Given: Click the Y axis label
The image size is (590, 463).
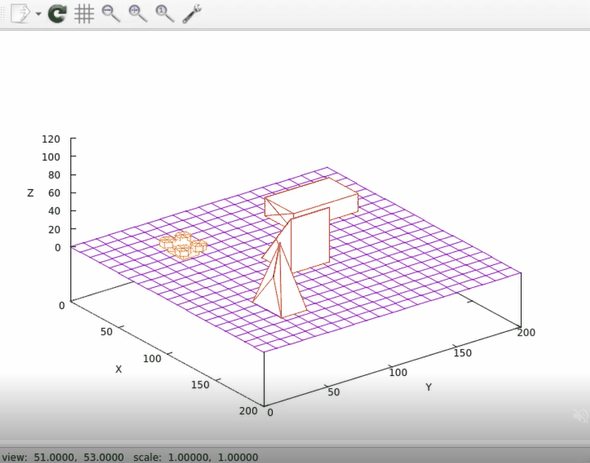Looking at the screenshot, I should [x=429, y=387].
